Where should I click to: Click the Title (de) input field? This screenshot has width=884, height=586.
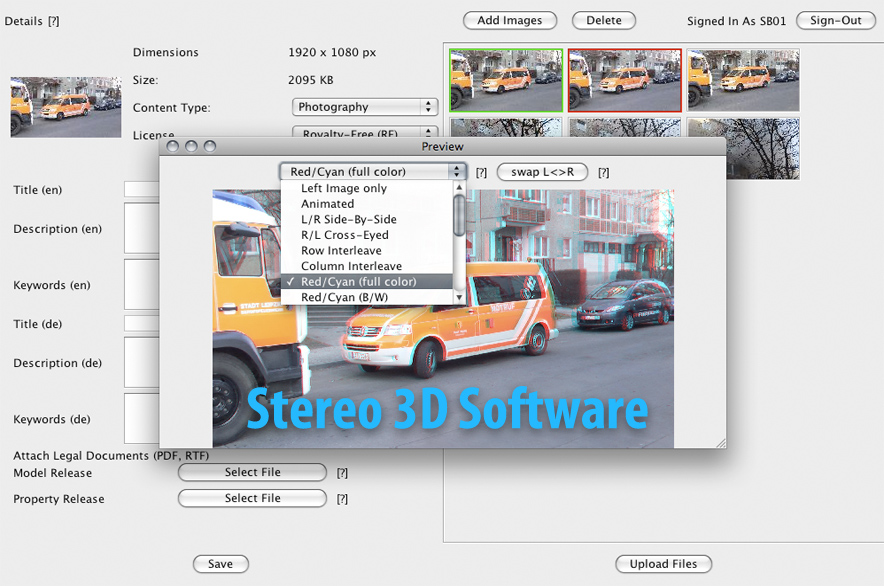(142, 323)
